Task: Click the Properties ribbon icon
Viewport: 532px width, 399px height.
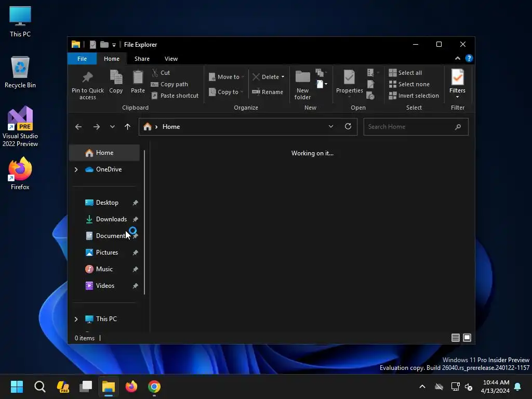Action: point(349,78)
